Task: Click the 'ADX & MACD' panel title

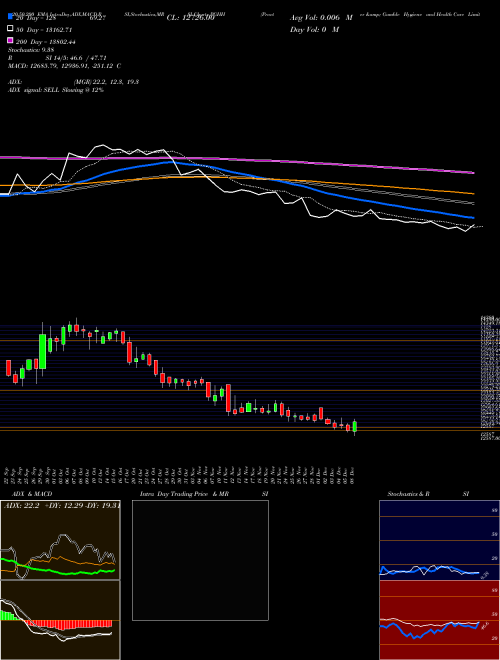Action: (x=32, y=494)
